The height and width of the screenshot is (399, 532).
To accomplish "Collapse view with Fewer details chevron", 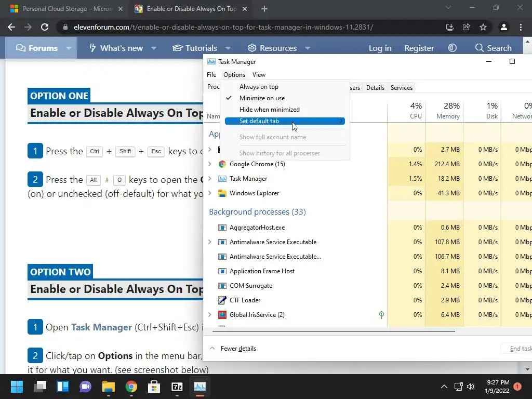I will (212, 349).
